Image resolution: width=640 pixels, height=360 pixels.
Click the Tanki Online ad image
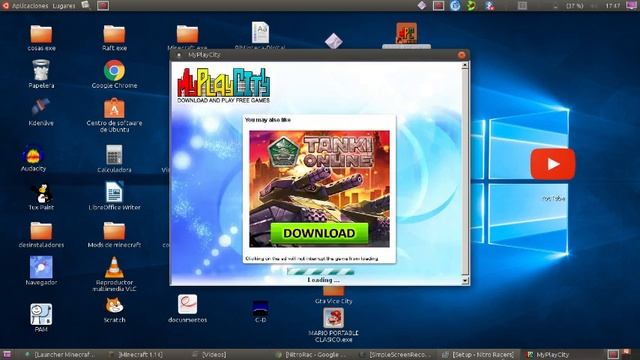click(319, 189)
